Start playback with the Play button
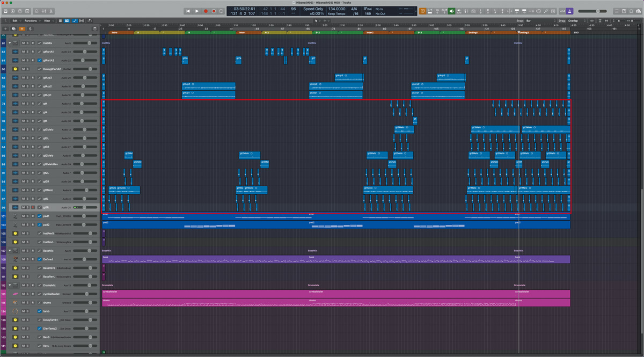This screenshot has height=357, width=644. [197, 11]
